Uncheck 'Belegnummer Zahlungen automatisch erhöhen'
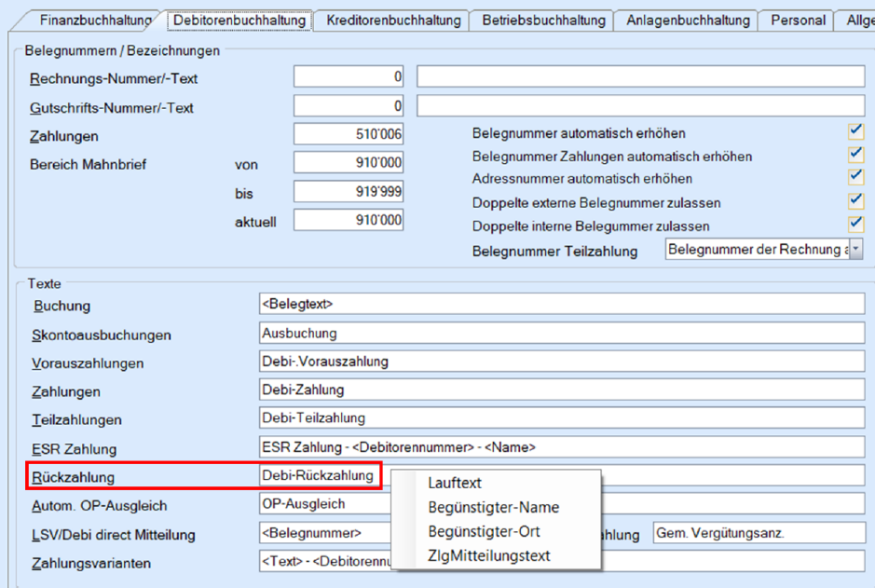875x588 pixels. pos(855,156)
